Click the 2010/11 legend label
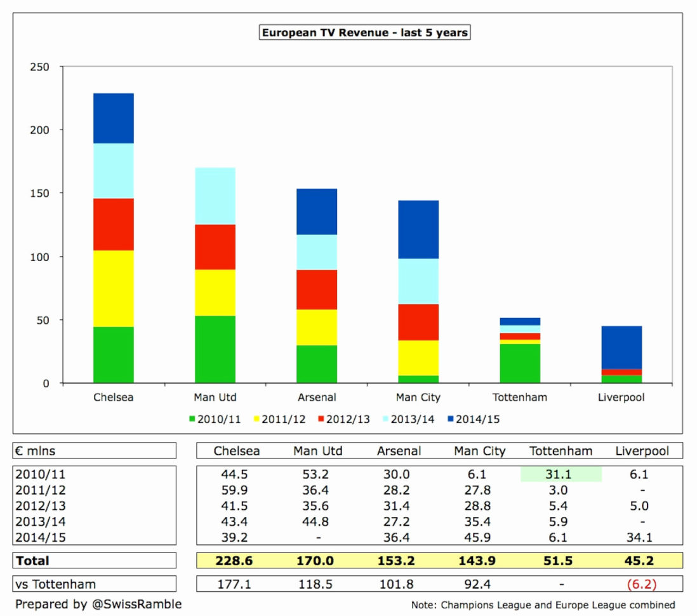Screen dimensions: 697x616 click(219, 419)
